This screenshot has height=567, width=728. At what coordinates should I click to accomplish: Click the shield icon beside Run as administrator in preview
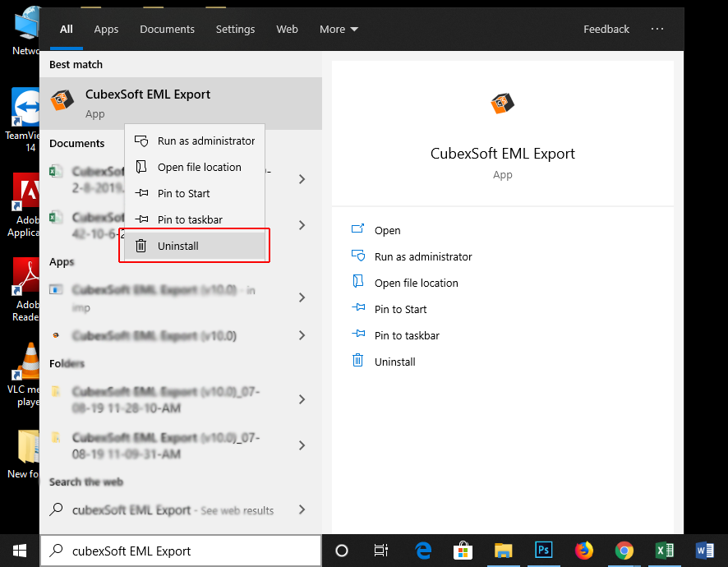point(358,255)
